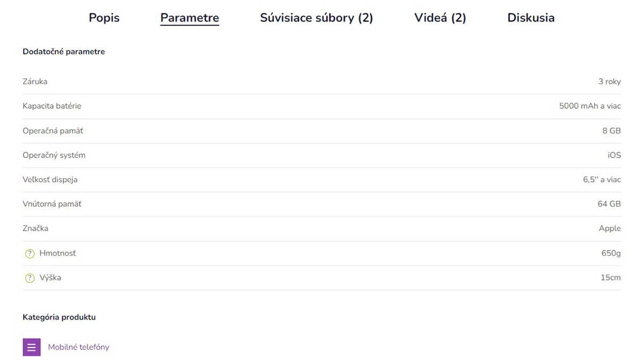
Task: Click the Operačná pamäť label
Action: (53, 131)
